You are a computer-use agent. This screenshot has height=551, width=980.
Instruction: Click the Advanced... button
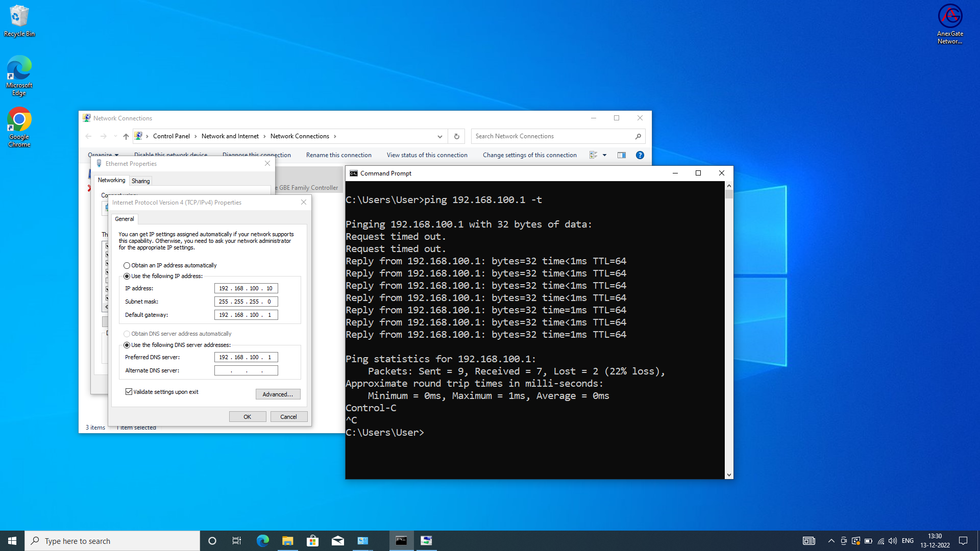click(x=278, y=394)
